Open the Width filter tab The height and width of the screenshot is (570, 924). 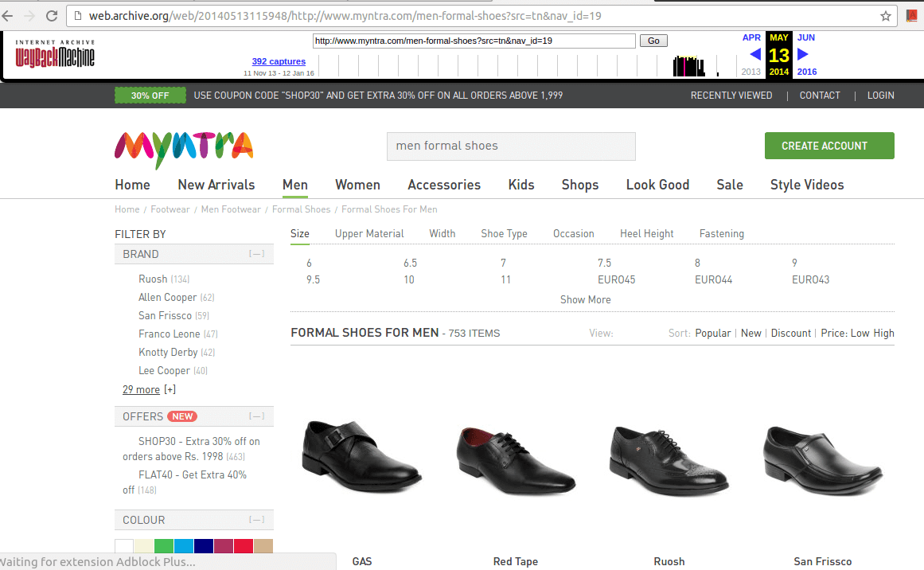(x=442, y=233)
